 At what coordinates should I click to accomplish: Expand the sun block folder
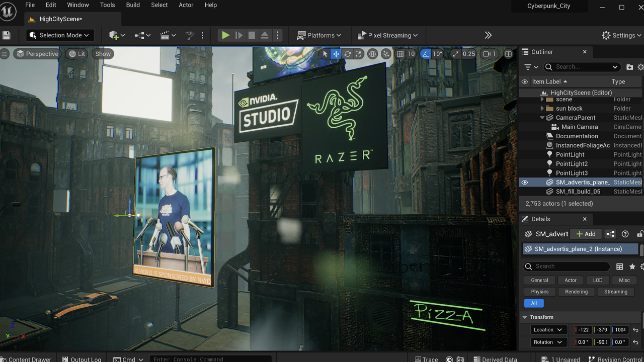pyautogui.click(x=542, y=109)
